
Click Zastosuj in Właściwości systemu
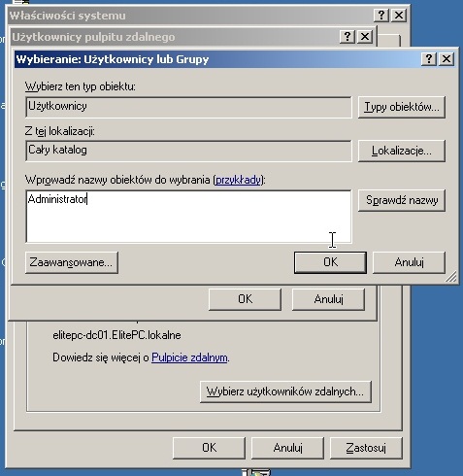click(x=366, y=448)
